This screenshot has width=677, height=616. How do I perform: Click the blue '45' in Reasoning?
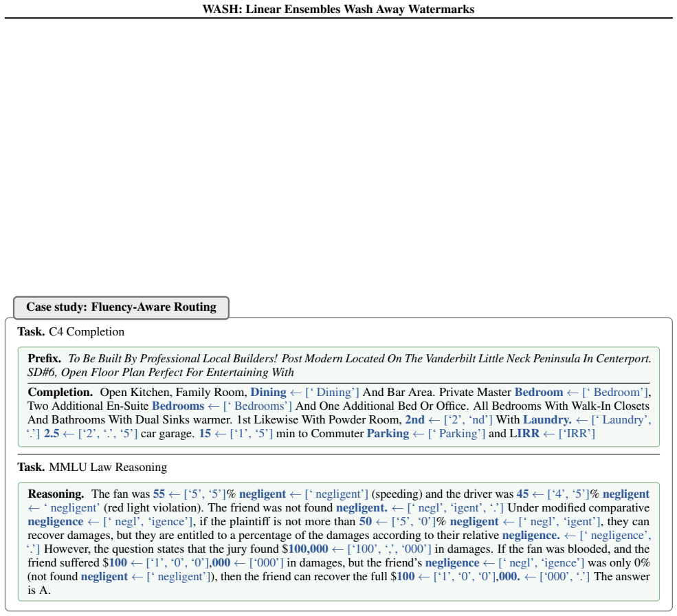522,494
